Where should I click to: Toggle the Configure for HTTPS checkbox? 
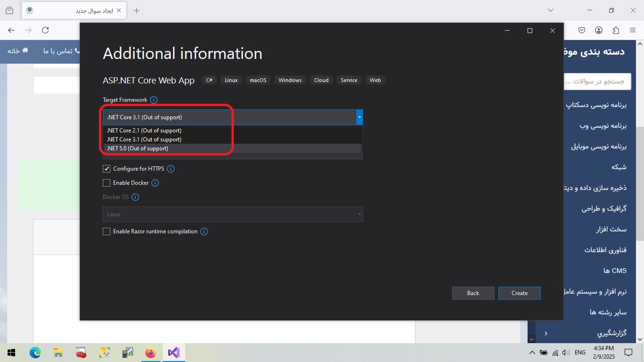point(107,169)
